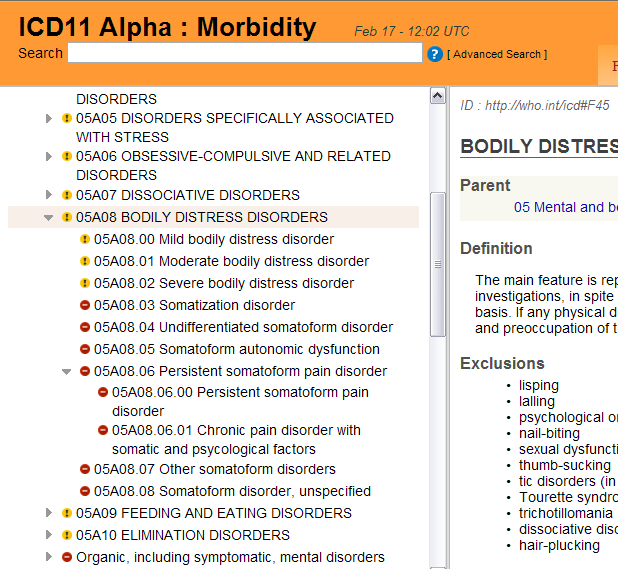The height and width of the screenshot is (569, 618).
Task: Click red icon beside 05A08.08 Somatoform disorder, unspecified
Action: 85,491
